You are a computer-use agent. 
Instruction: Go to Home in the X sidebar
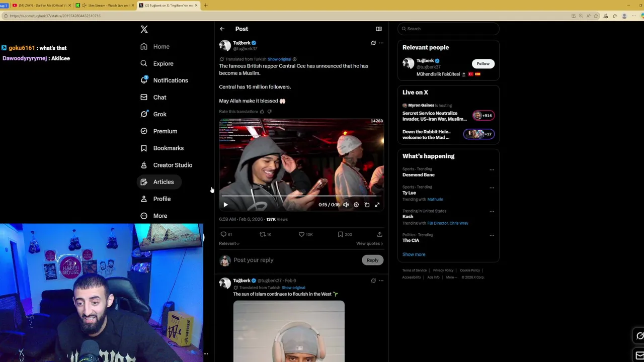coord(155,46)
